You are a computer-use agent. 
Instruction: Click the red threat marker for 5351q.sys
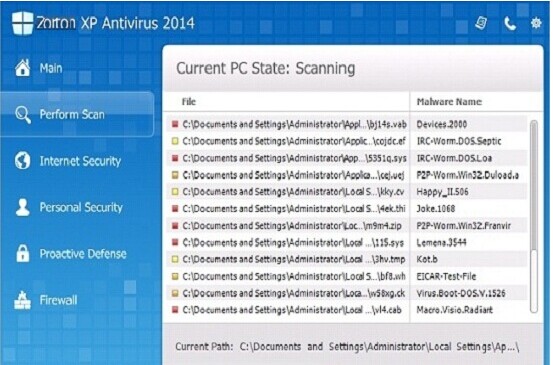coord(175,158)
